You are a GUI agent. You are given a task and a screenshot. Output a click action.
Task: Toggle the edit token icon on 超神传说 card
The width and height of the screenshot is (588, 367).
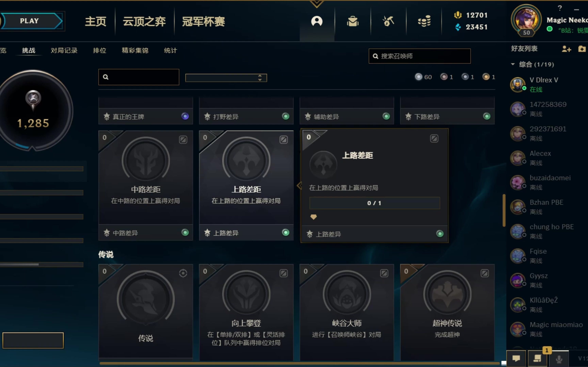pos(485,273)
